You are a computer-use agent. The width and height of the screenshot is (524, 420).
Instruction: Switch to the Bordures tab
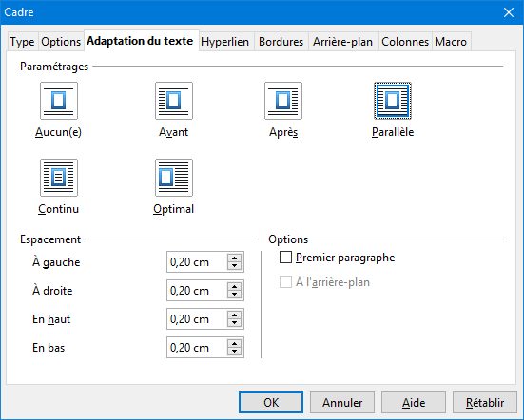[281, 42]
